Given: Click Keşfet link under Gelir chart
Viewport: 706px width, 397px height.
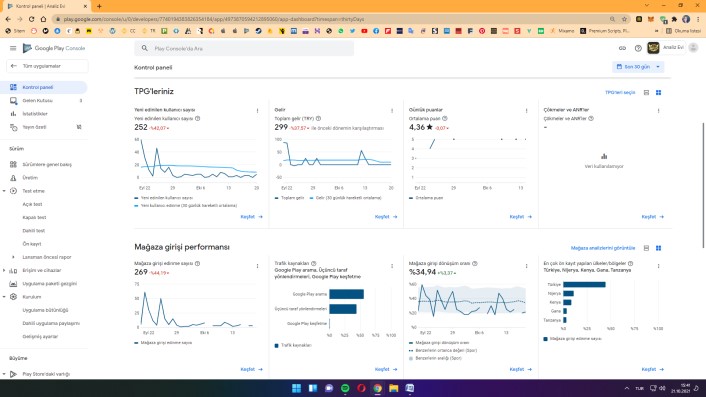Looking at the screenshot, I should (386, 217).
